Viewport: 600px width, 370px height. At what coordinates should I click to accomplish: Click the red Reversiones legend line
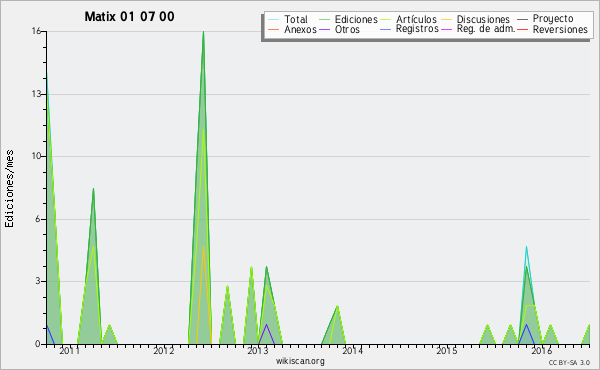pos(523,29)
